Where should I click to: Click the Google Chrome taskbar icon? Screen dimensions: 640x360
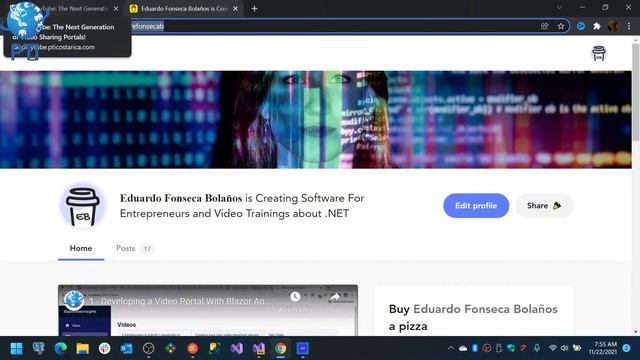280,349
